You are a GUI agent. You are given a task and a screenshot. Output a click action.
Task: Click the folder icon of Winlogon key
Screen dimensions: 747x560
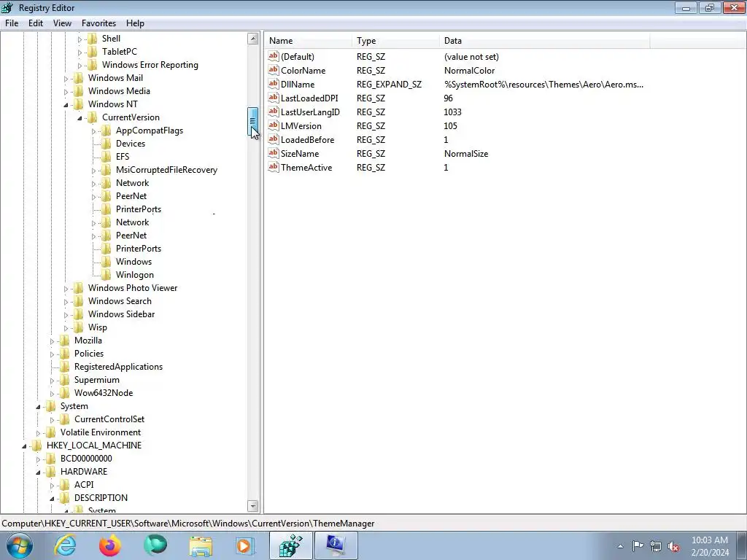(x=107, y=275)
